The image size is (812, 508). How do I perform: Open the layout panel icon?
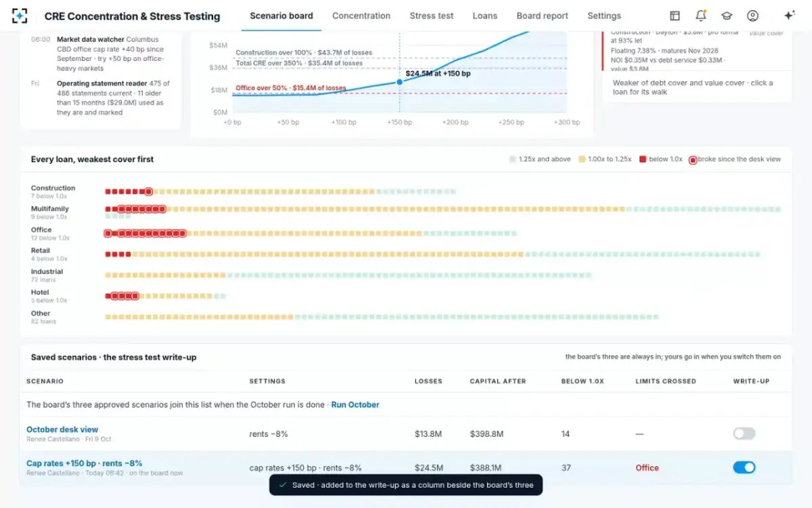pos(675,16)
